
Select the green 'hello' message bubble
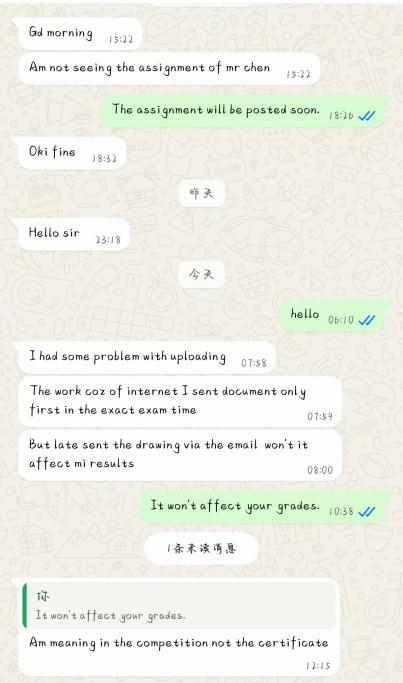pyautogui.click(x=335, y=315)
